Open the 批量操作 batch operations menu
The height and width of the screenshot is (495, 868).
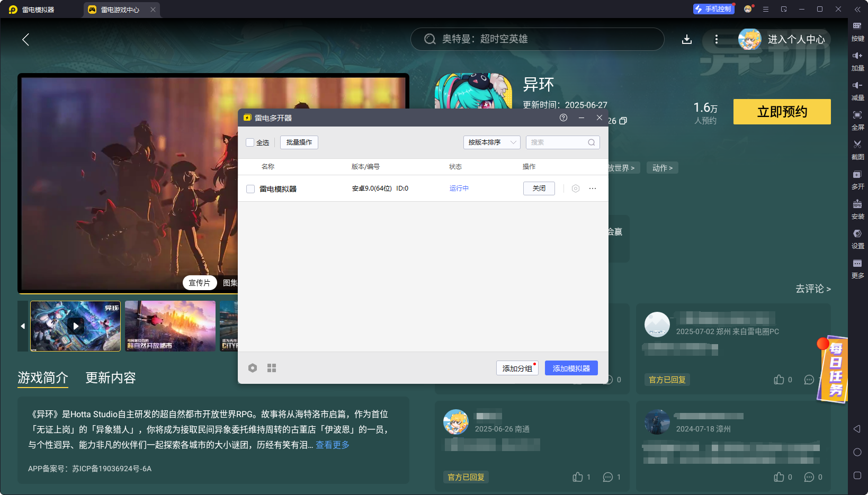pos(299,142)
